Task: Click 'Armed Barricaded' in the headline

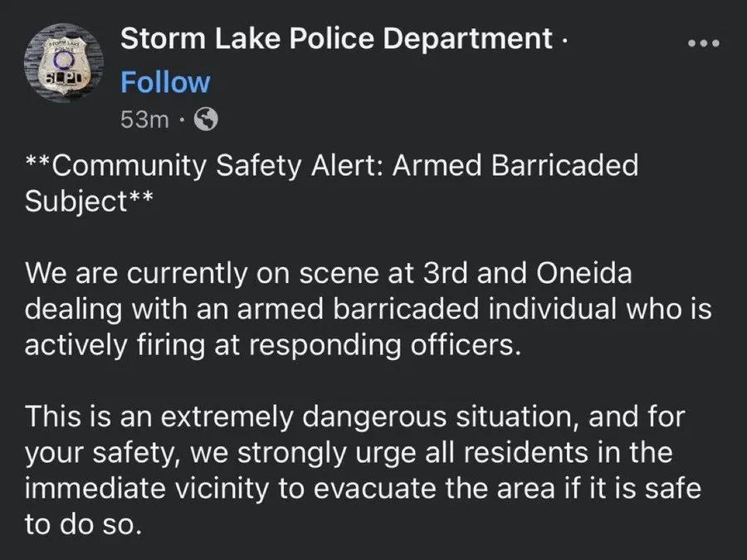Action: tap(515, 166)
